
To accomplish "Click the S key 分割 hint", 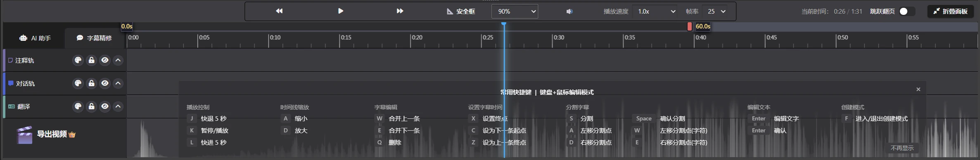I will point(580,119).
